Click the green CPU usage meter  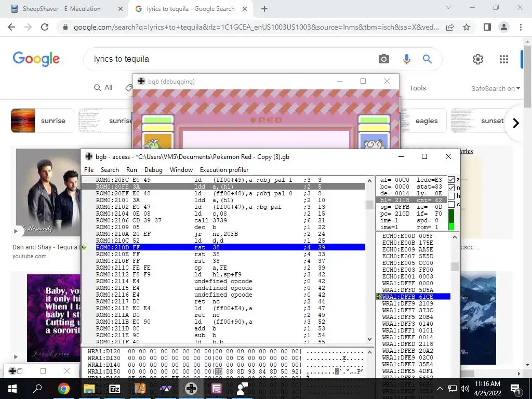451,220
